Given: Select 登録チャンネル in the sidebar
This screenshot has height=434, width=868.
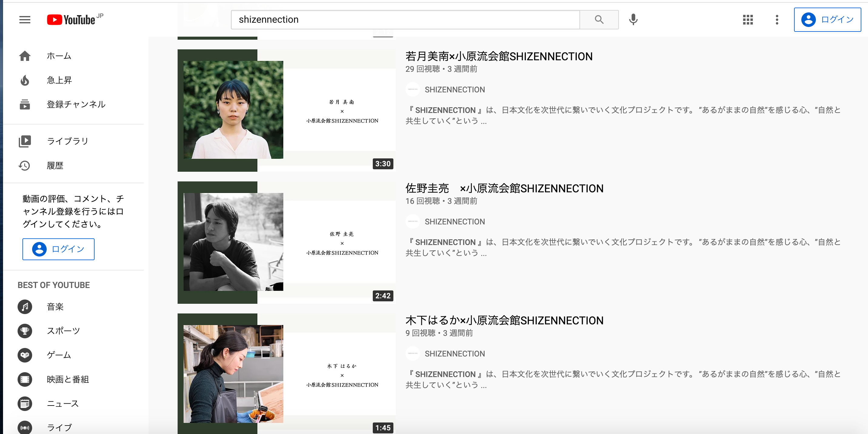Looking at the screenshot, I should coord(73,104).
